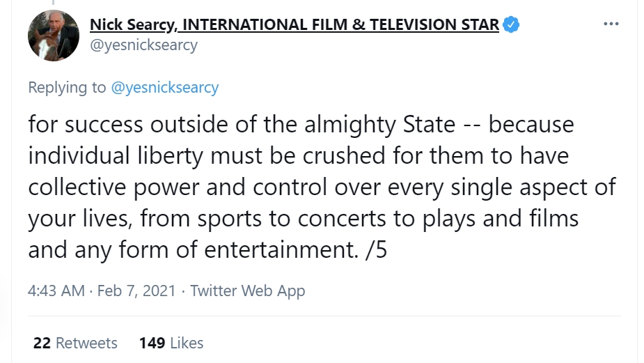Open Nick Searcy's profile avatar picture
Screen dimensions: 644x363
[54, 36]
